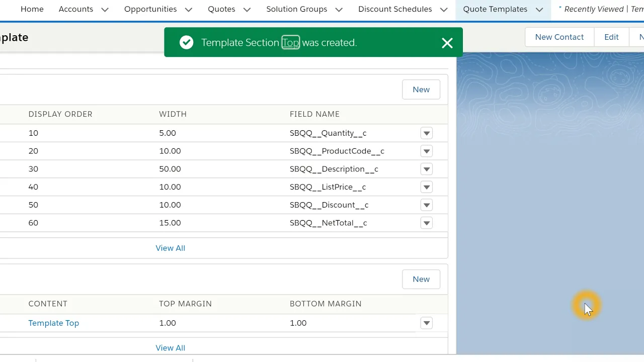Open the Template Top content link
Screen dimensions: 644x362
(x=54, y=323)
